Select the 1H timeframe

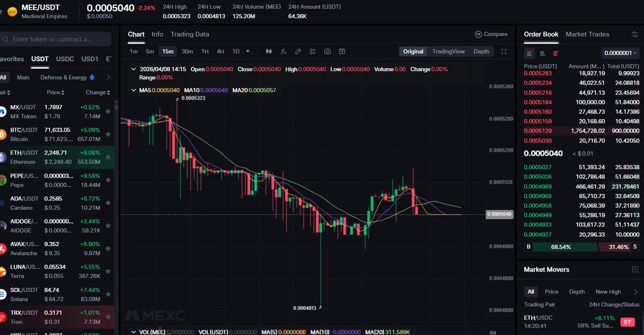pyautogui.click(x=205, y=52)
